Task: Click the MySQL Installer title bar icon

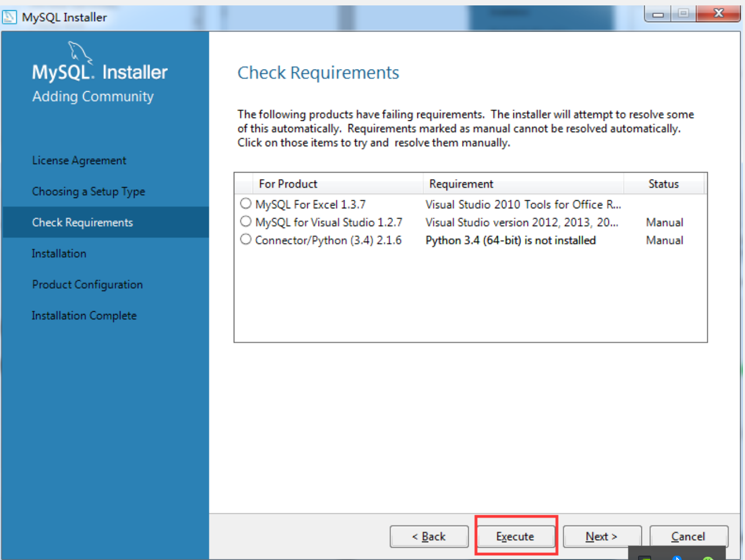Action: (x=10, y=17)
